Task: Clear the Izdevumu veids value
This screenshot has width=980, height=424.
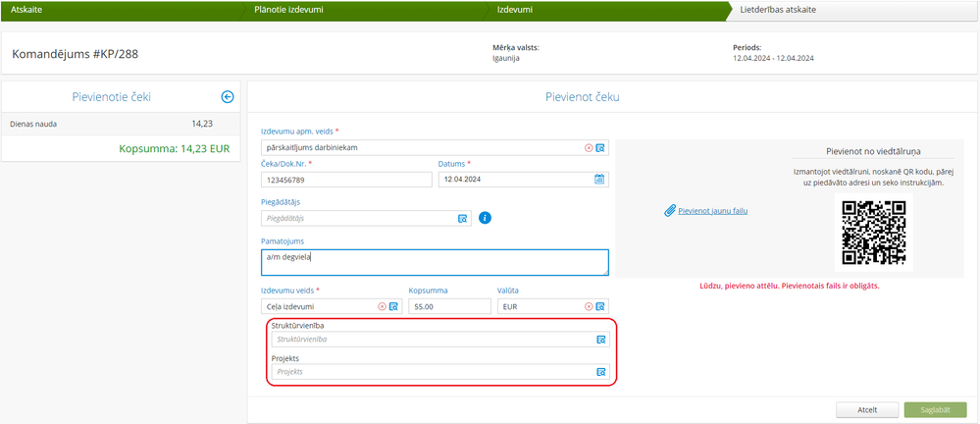Action: tap(383, 306)
